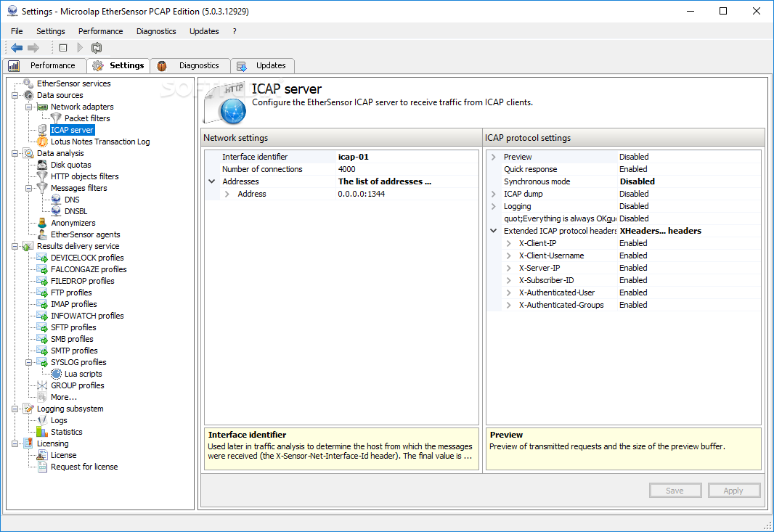Click the 4000 connections value field

(x=346, y=169)
